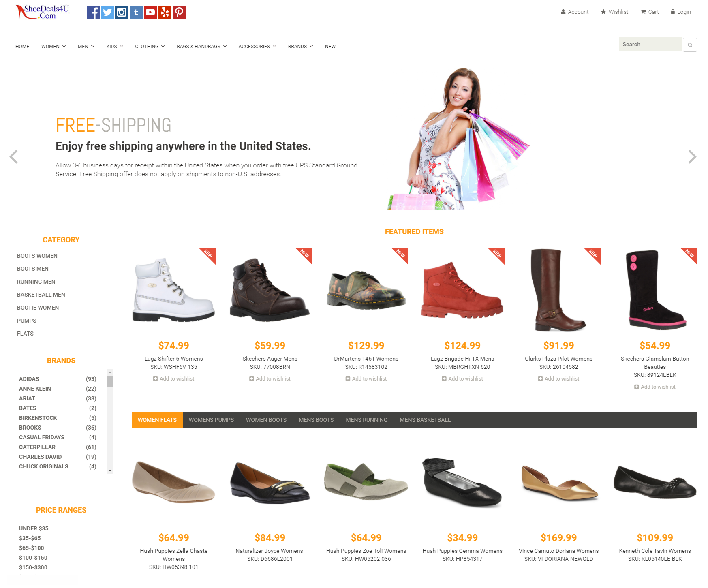This screenshot has height=588, width=708.
Task: Add Skechers Glamslam Button Beauties to wishlist
Action: coord(655,387)
